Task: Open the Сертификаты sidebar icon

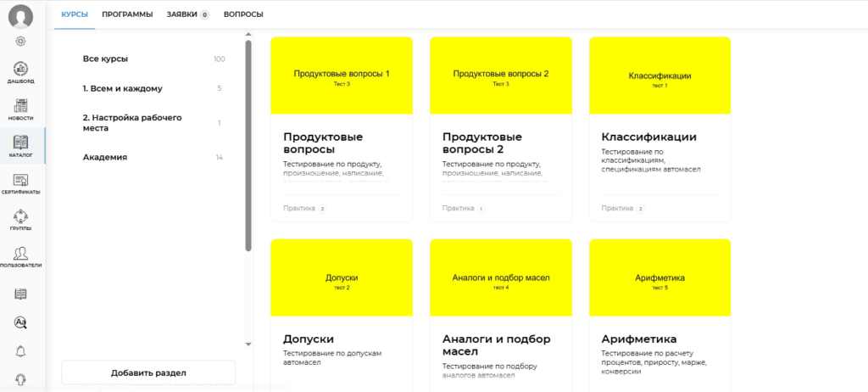Action: click(20, 180)
